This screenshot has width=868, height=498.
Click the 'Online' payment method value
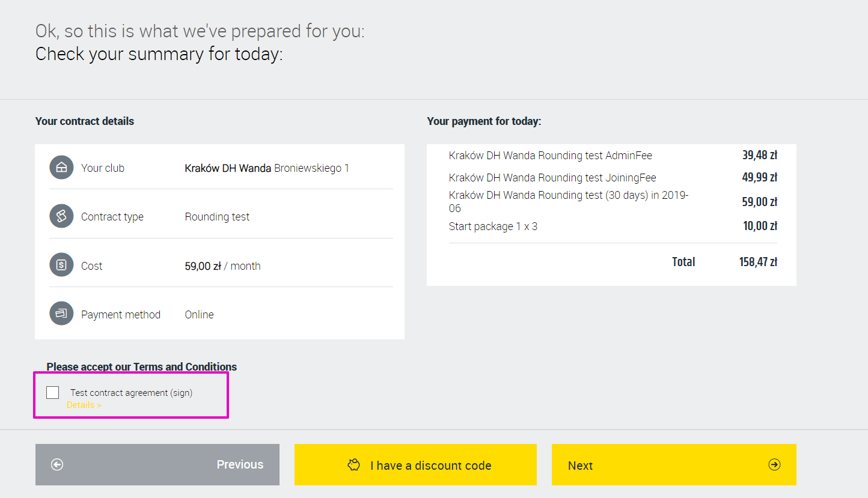tap(199, 315)
